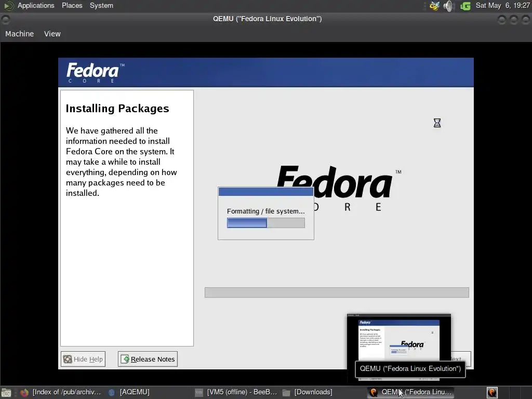The height and width of the screenshot is (399, 532).
Task: Click the Release Notes button
Action: (x=148, y=359)
